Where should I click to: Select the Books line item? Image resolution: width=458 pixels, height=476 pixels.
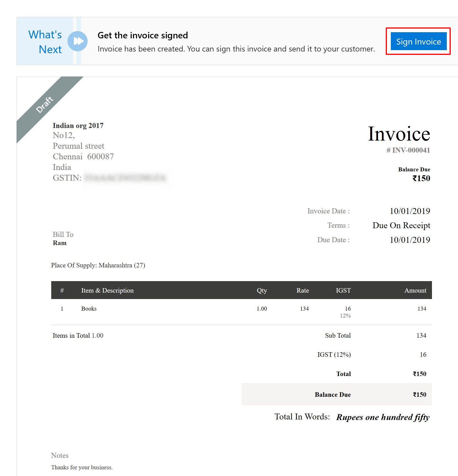(89, 309)
